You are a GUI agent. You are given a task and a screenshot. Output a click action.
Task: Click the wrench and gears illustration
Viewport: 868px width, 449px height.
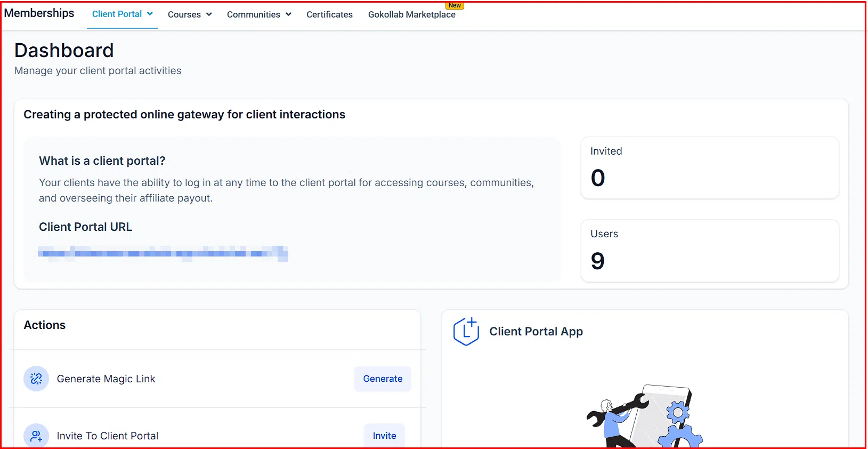645,417
